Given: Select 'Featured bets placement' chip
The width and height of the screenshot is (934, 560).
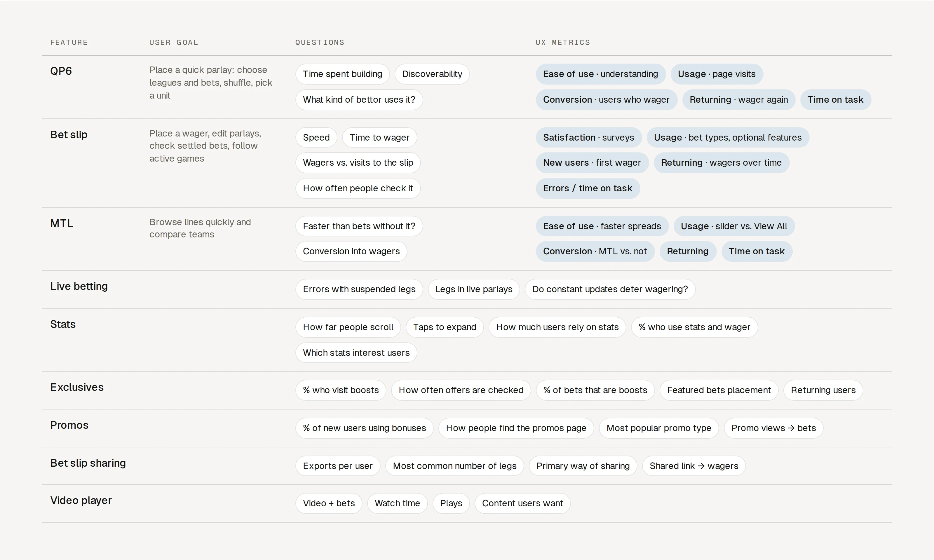Looking at the screenshot, I should (x=719, y=390).
